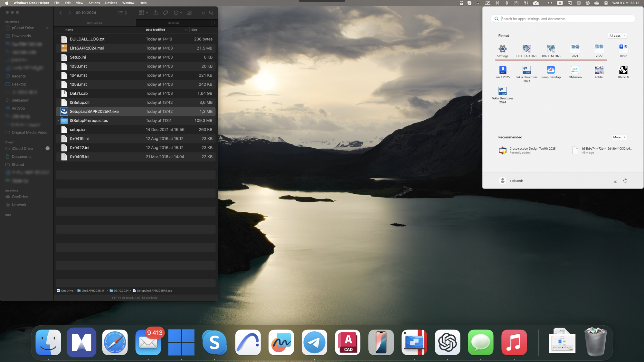
Task: Click the Tags icon in Finder toolbar
Action: (166, 13)
